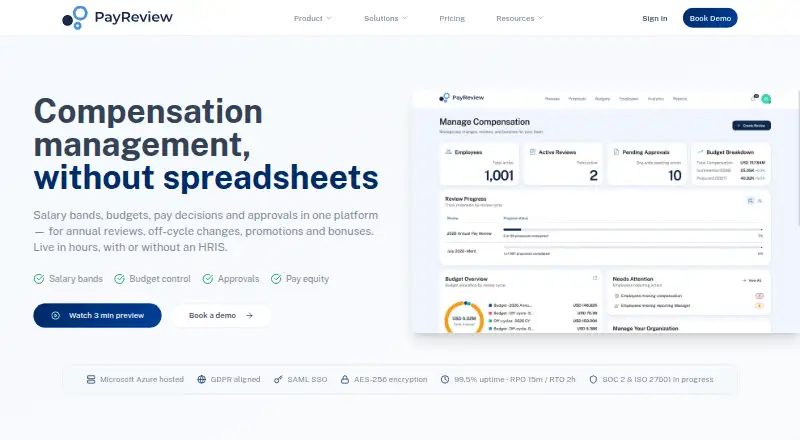
Task: Click the July Merit review progress bar
Action: (x=633, y=248)
